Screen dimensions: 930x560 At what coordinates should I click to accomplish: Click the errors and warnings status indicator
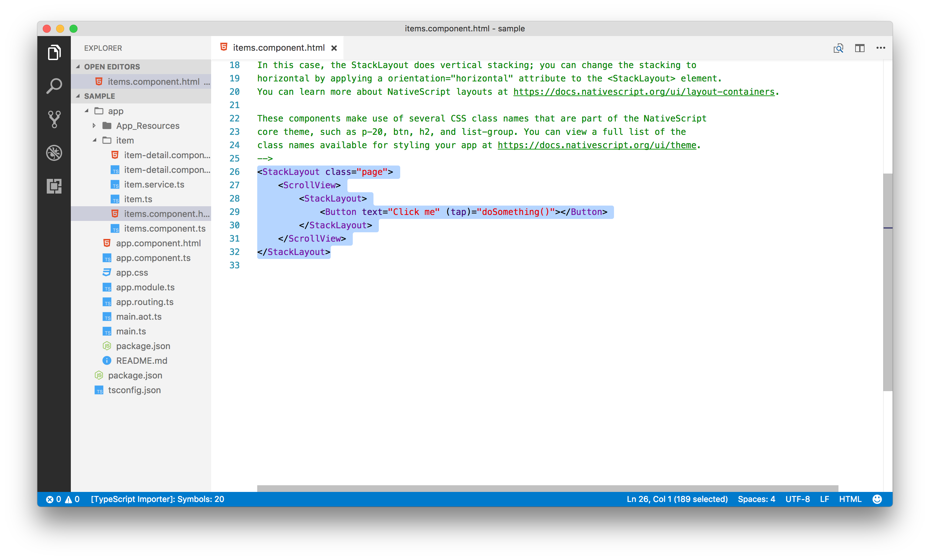click(x=63, y=499)
